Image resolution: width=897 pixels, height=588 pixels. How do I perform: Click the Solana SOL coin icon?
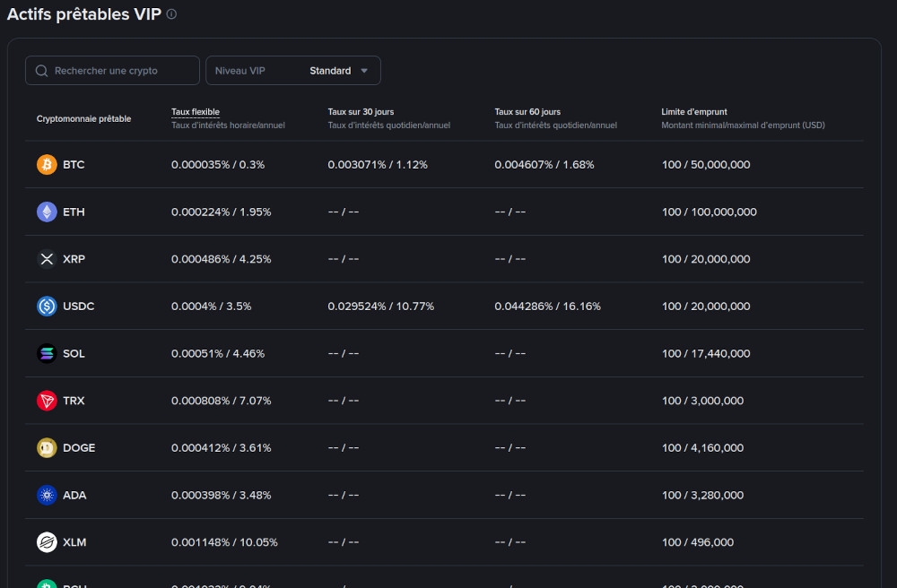point(47,354)
